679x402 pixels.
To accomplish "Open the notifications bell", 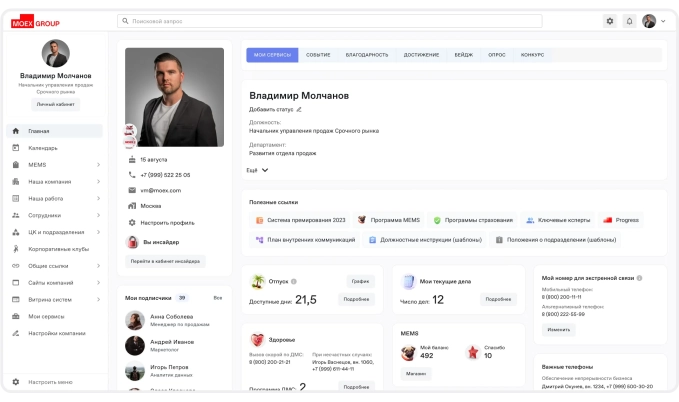I will [x=629, y=21].
